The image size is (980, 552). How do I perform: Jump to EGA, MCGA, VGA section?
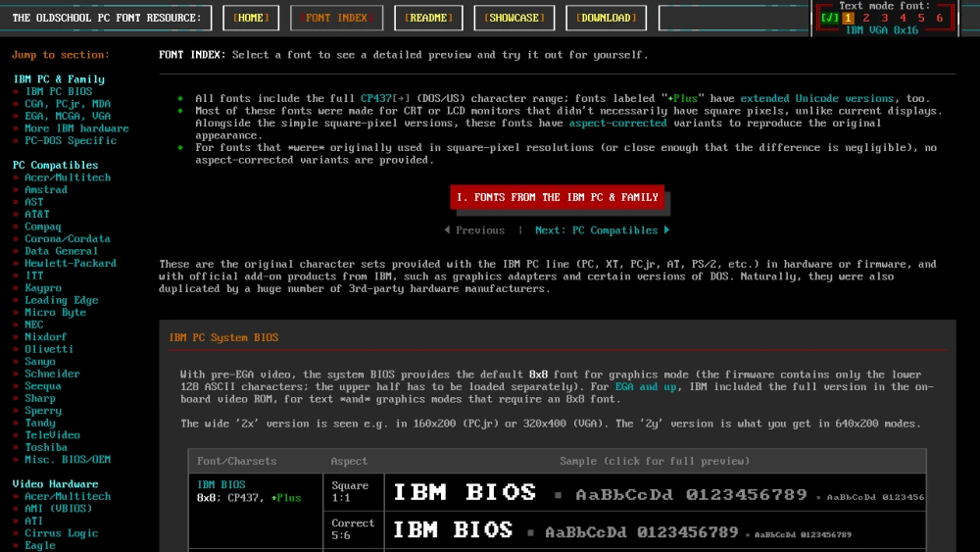coord(68,116)
